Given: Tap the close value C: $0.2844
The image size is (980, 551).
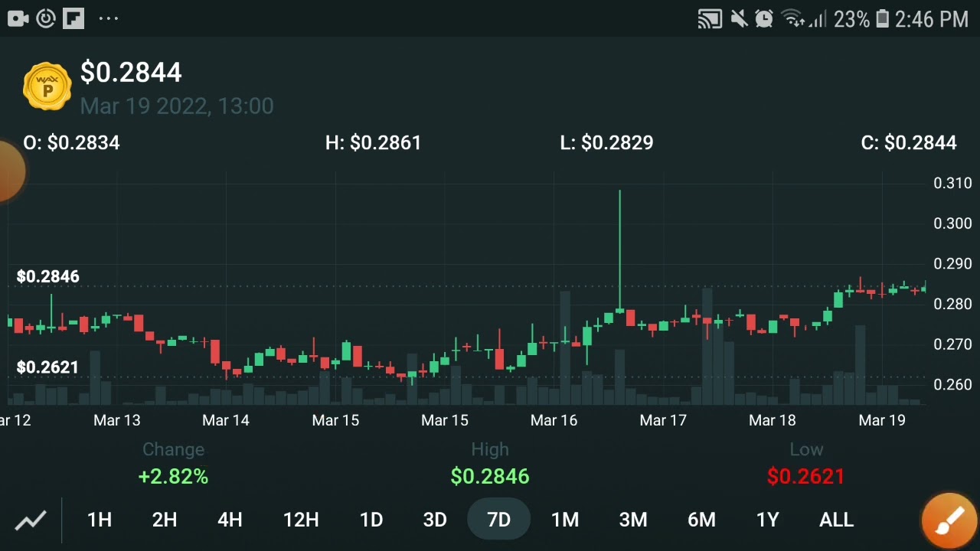Looking at the screenshot, I should [x=909, y=143].
